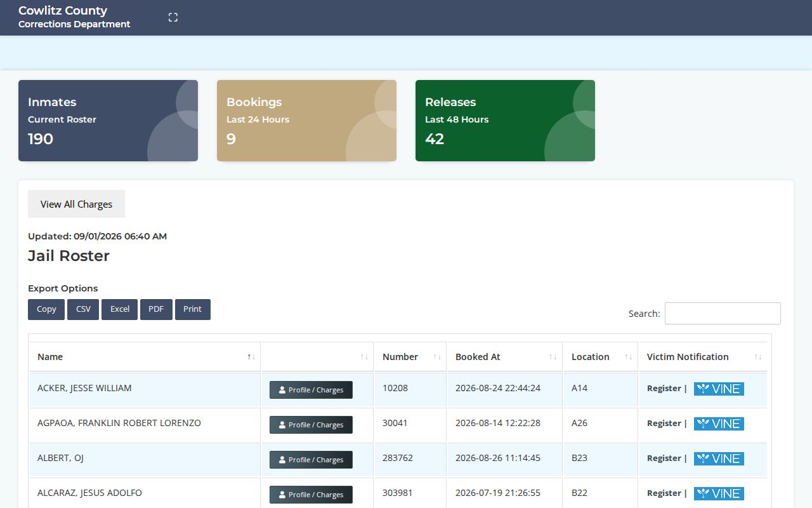
Task: Sort by unlabeled Profile column arrows
Action: [x=364, y=357]
